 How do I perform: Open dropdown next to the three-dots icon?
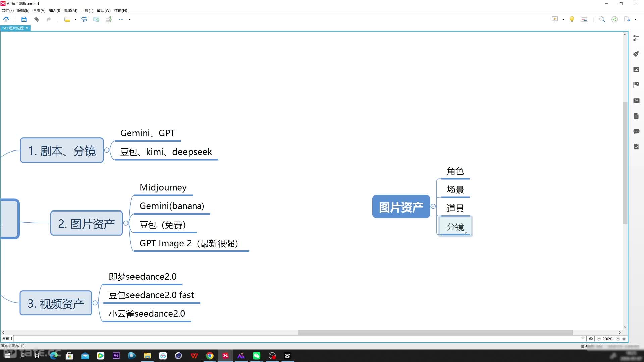[x=129, y=19]
